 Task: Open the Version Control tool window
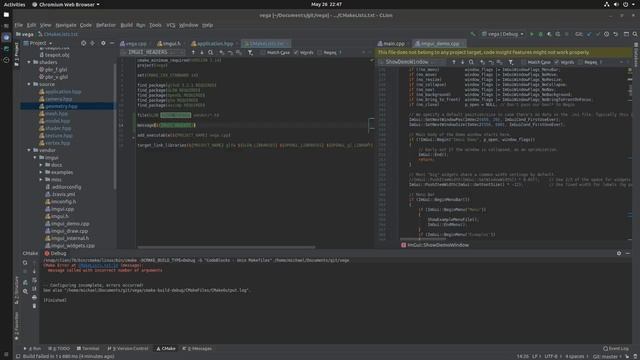128,349
